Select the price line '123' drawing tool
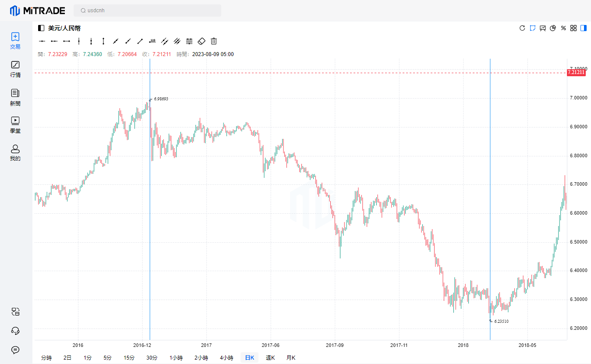Image resolution: width=591 pixels, height=364 pixels. click(152, 41)
